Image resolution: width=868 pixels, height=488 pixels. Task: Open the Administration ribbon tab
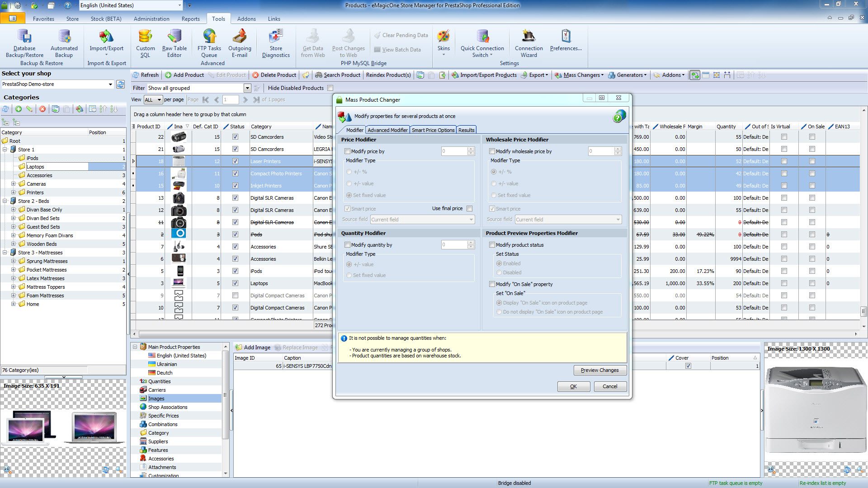[151, 19]
